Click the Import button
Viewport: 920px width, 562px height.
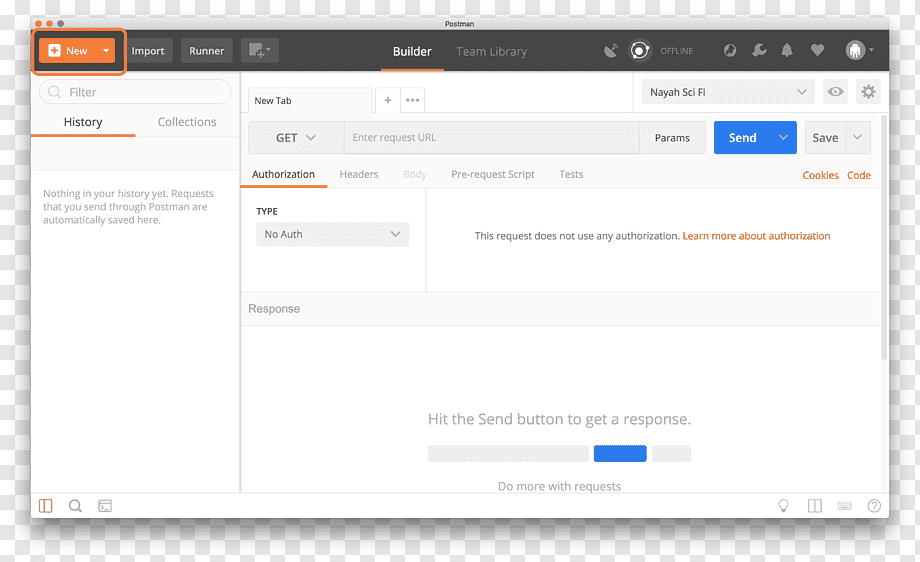[x=148, y=51]
